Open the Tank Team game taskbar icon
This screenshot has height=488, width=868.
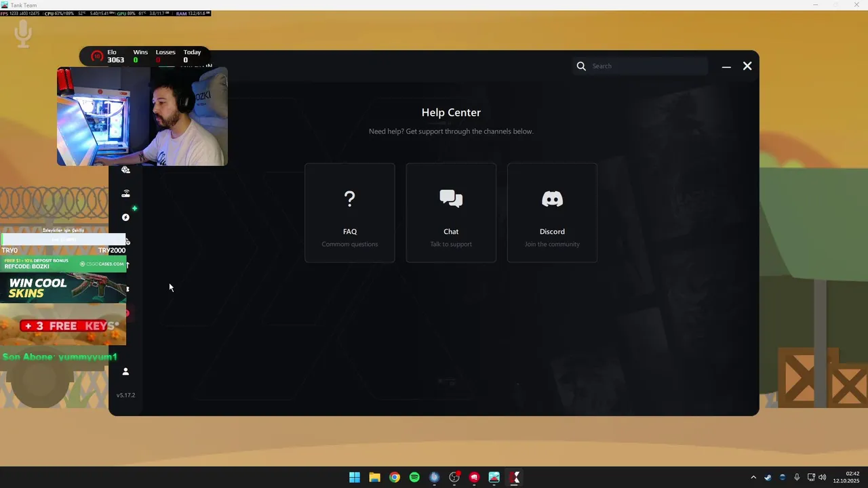tap(494, 477)
